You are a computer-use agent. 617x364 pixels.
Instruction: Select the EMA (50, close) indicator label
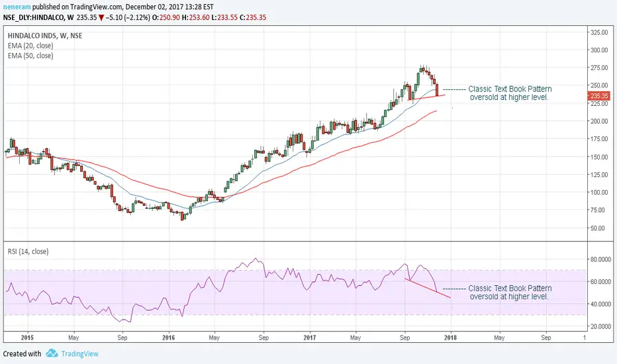tap(30, 56)
